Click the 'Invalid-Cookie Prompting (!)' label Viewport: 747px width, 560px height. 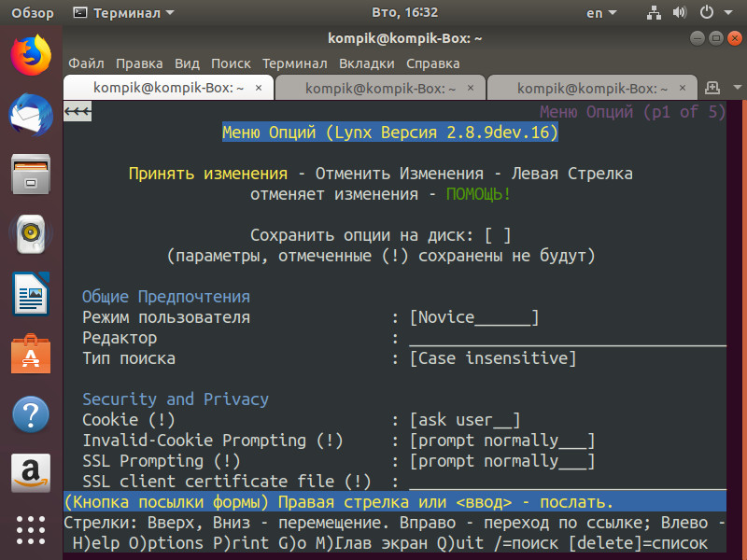click(x=213, y=441)
